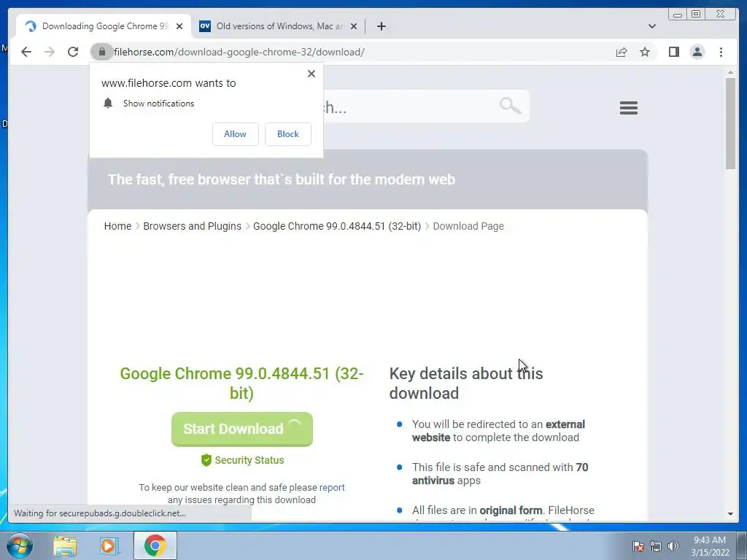Click the FileHorse search field
The width and height of the screenshot is (747, 560).
(x=410, y=106)
